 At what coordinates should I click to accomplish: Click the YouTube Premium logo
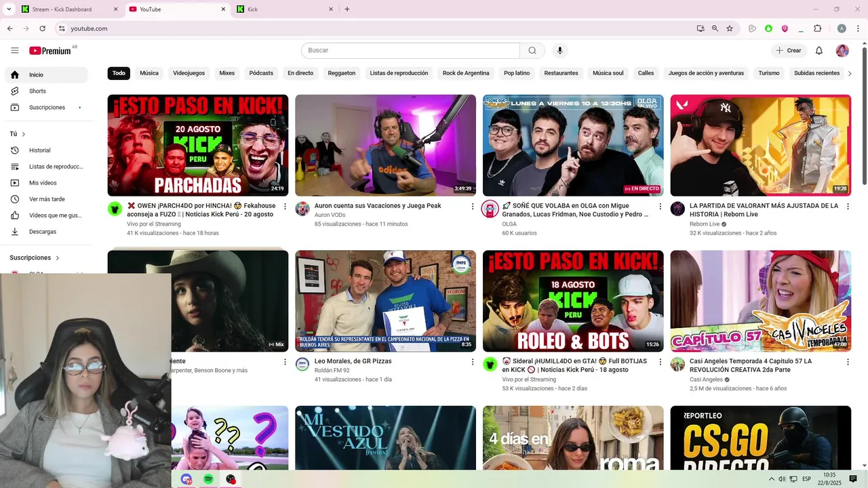52,50
